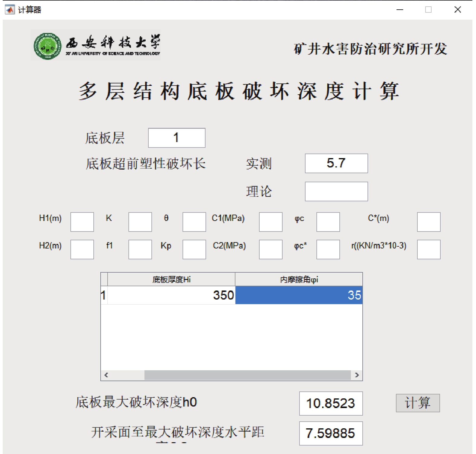Click the university logo image

tap(96, 45)
